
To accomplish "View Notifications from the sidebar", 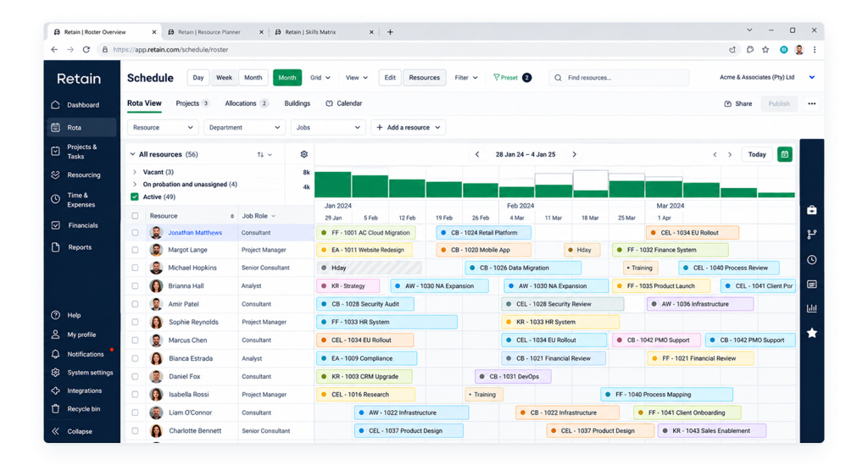I will pyautogui.click(x=82, y=354).
